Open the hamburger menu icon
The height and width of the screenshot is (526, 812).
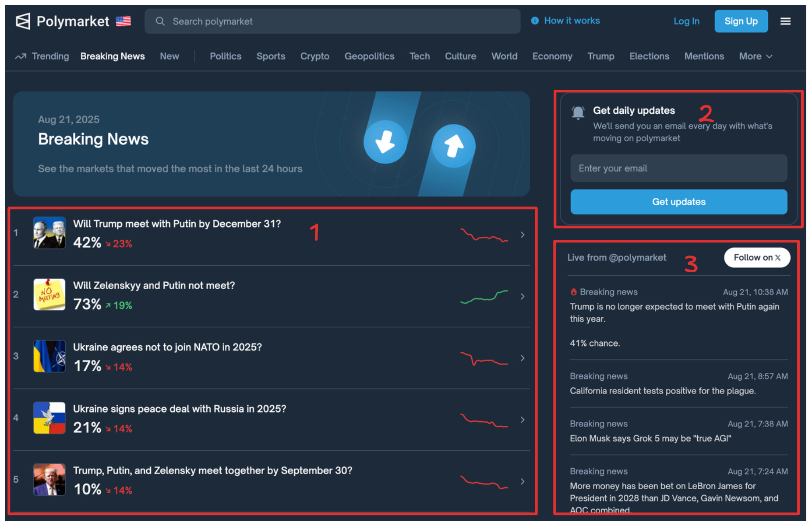[785, 21]
